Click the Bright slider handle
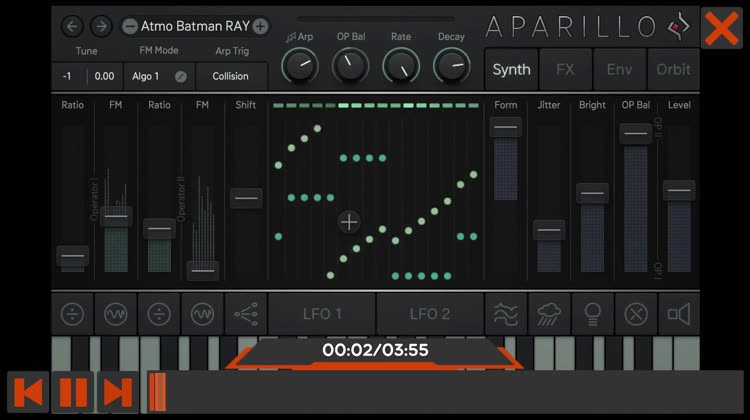This screenshot has width=750, height=420. click(x=592, y=193)
